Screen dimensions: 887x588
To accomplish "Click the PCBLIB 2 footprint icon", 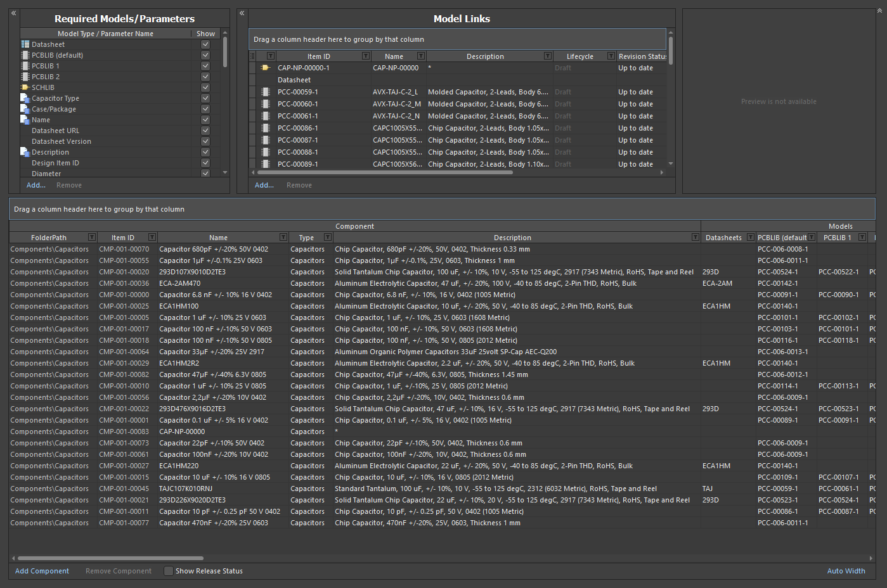I will pos(25,77).
